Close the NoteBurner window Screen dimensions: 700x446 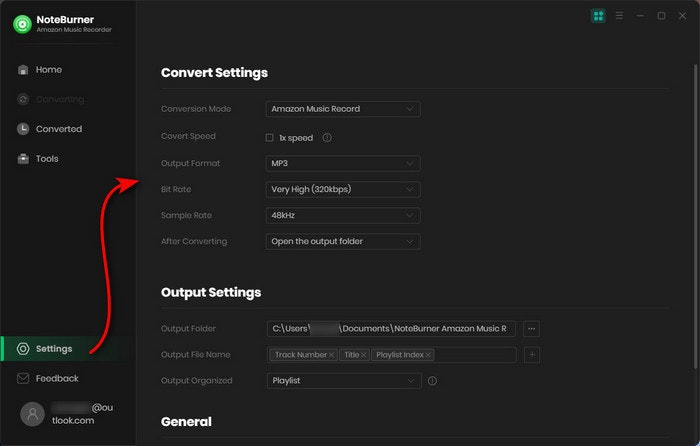[x=682, y=16]
